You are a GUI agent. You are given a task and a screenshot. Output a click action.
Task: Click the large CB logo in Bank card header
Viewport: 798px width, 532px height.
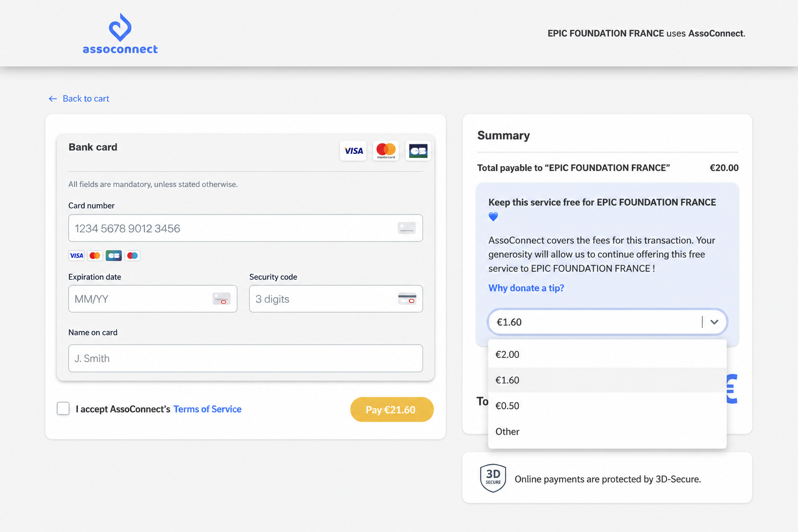pos(418,151)
